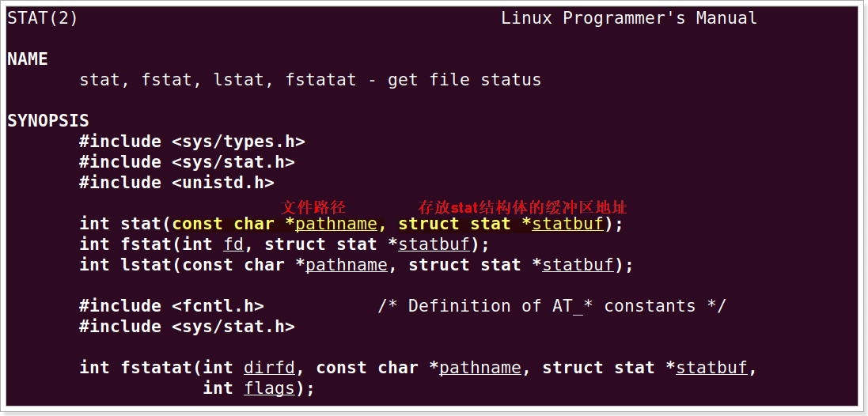Click the underlined statbuf in the stat() line
Image resolution: width=868 pixels, height=416 pixels.
[568, 224]
